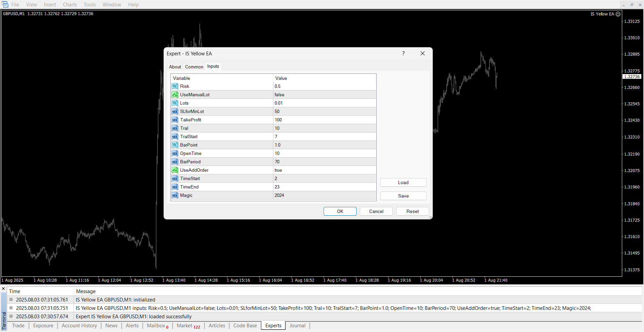The width and height of the screenshot is (644, 332).
Task: Click the IS Yellow EA smiley icon
Action: click(618, 14)
